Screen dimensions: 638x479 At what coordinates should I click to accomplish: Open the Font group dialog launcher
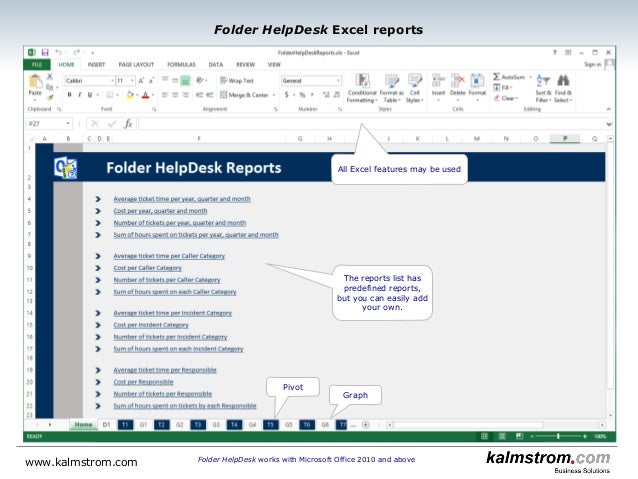[x=154, y=109]
